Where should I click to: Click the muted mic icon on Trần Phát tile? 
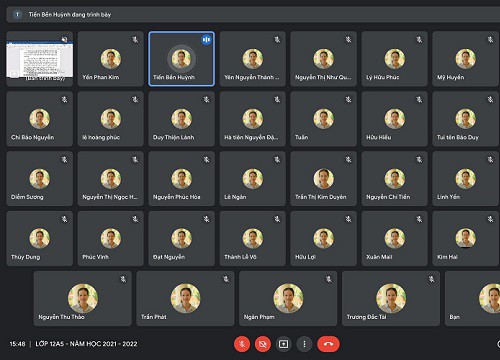click(226, 279)
